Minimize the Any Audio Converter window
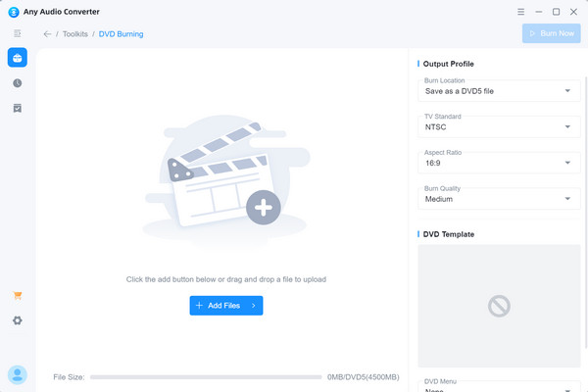The width and height of the screenshot is (588, 392). 539,12
